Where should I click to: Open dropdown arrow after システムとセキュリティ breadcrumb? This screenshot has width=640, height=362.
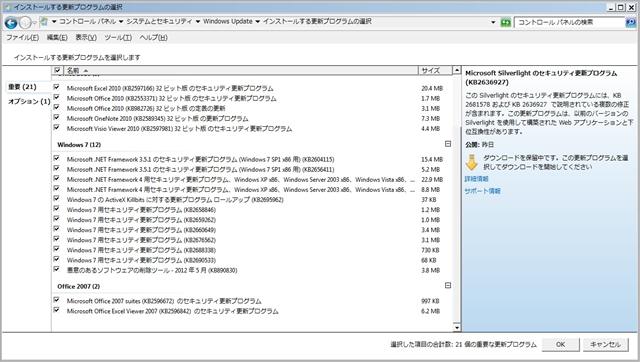click(198, 22)
